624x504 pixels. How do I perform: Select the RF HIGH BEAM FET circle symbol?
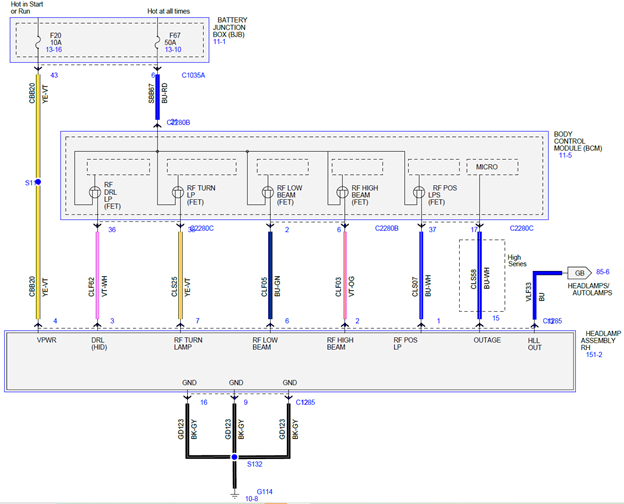[x=342, y=192]
